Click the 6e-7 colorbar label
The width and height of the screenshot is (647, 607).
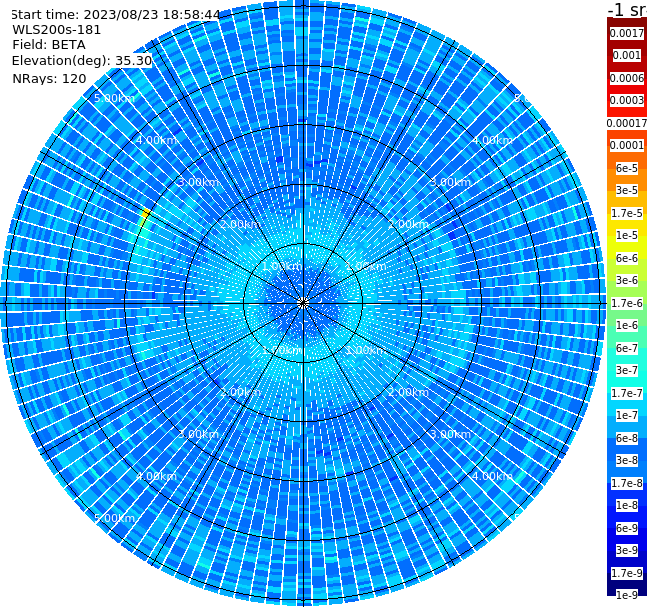(x=627, y=348)
